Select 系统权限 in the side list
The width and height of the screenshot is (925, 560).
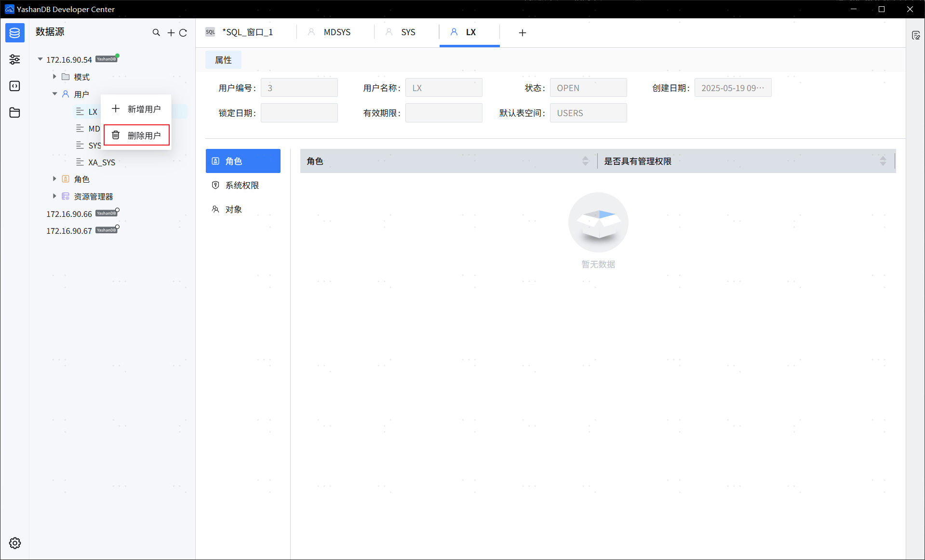[x=242, y=186]
